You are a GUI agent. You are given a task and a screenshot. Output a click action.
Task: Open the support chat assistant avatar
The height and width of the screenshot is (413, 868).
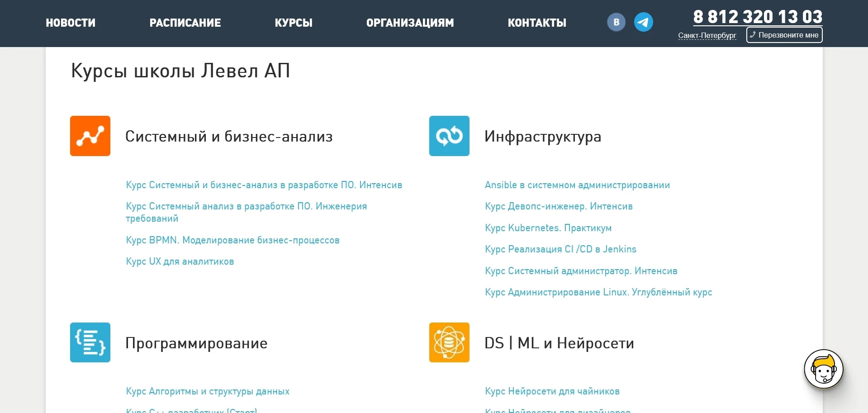coord(823,369)
